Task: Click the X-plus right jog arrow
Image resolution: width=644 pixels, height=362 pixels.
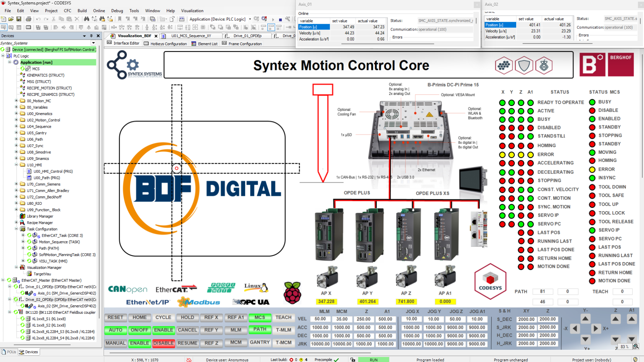Action: pos(596,328)
